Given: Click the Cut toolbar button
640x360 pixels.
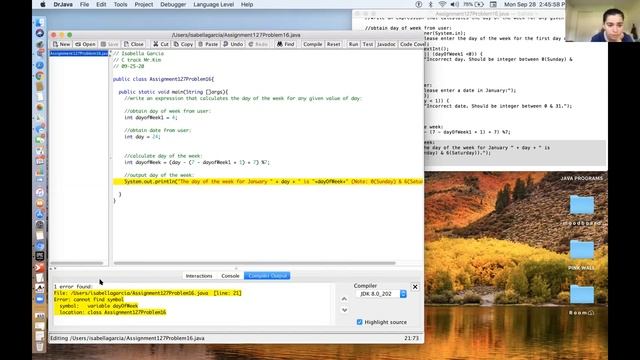Looking at the screenshot, I should 160,44.
